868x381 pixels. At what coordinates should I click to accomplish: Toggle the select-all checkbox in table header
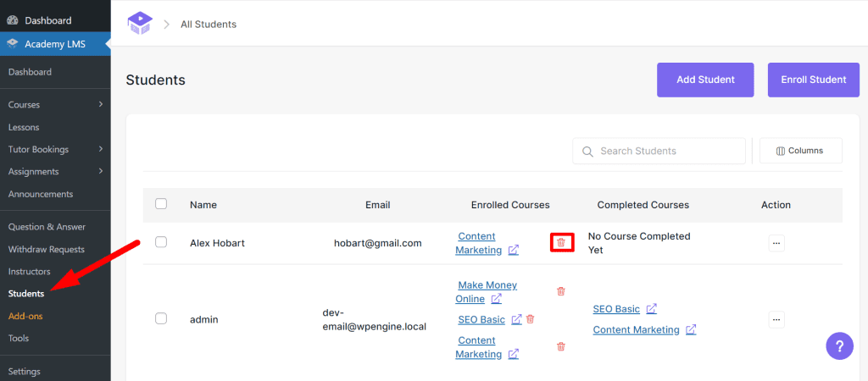[x=161, y=204]
